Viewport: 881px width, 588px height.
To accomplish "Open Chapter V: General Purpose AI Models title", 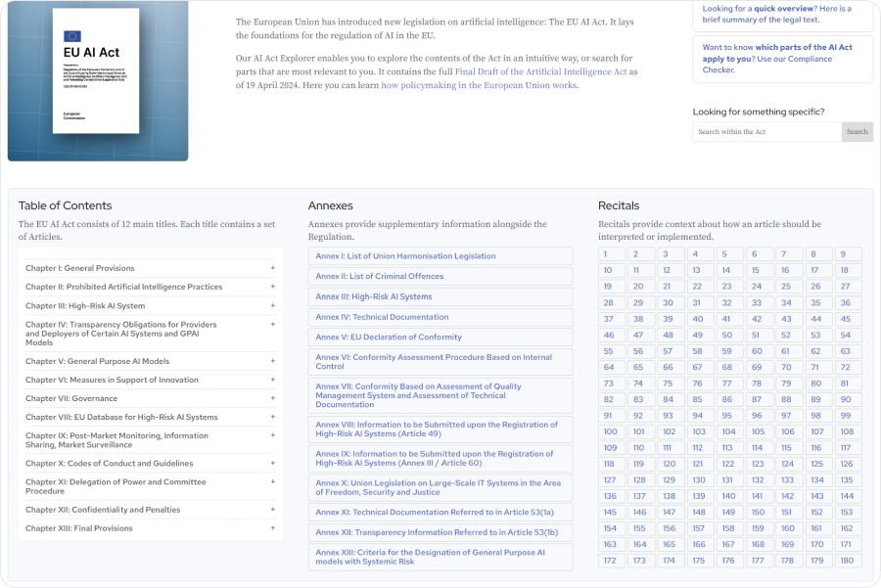I will click(97, 361).
